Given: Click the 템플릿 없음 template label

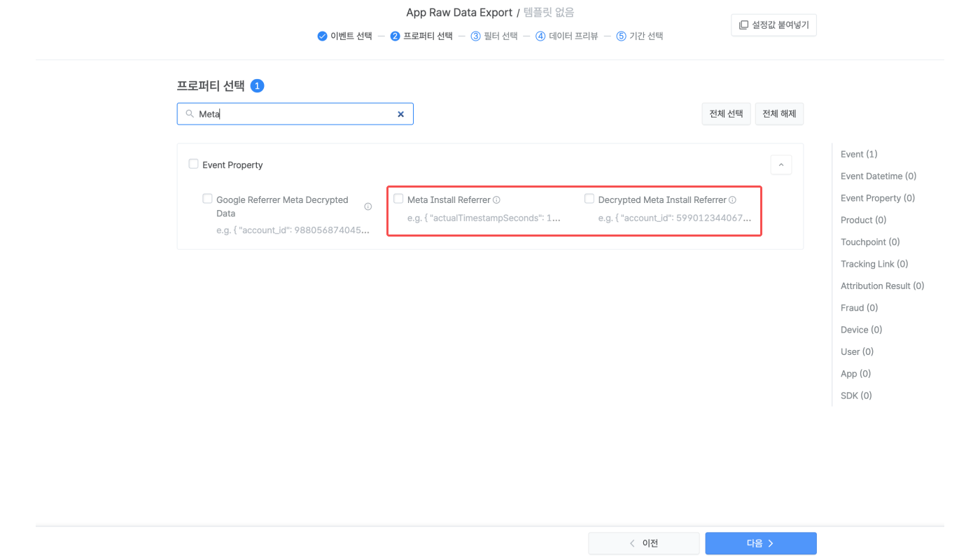Looking at the screenshot, I should pos(549,13).
